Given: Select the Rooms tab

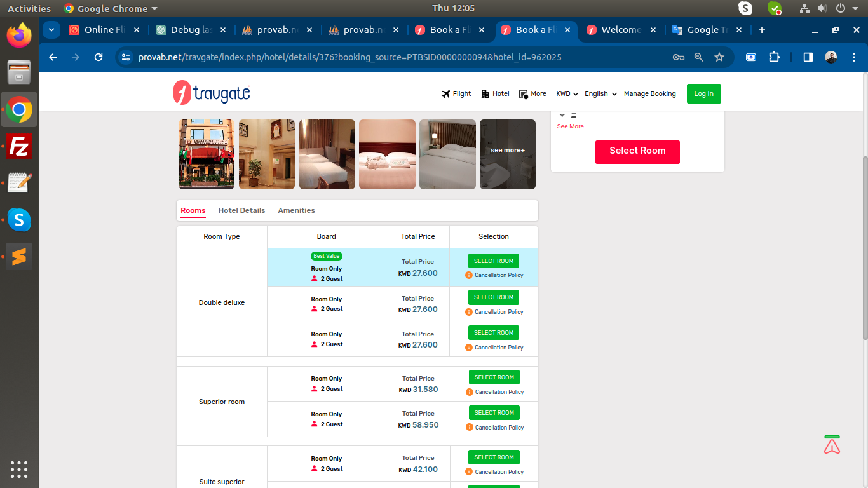Looking at the screenshot, I should point(193,210).
